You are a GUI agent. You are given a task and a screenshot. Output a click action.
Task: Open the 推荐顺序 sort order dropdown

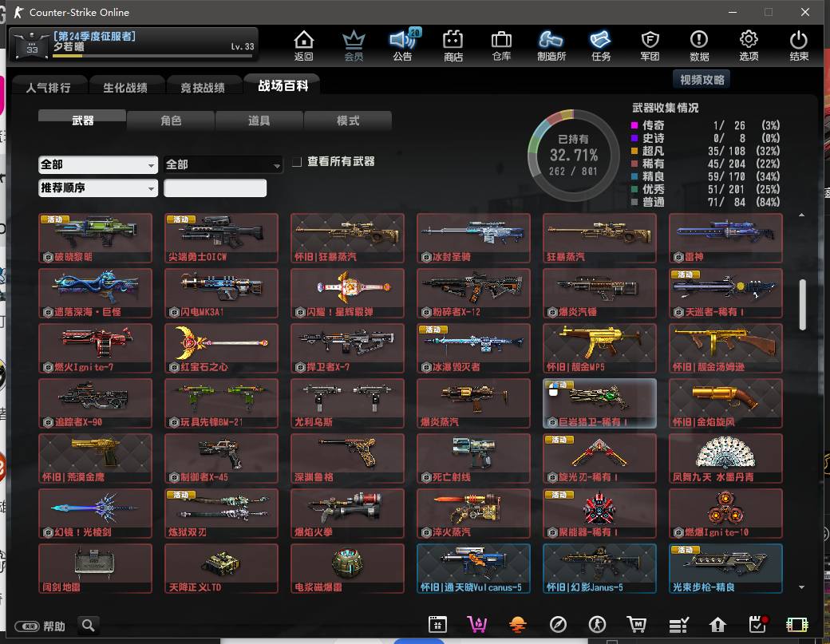click(97, 188)
